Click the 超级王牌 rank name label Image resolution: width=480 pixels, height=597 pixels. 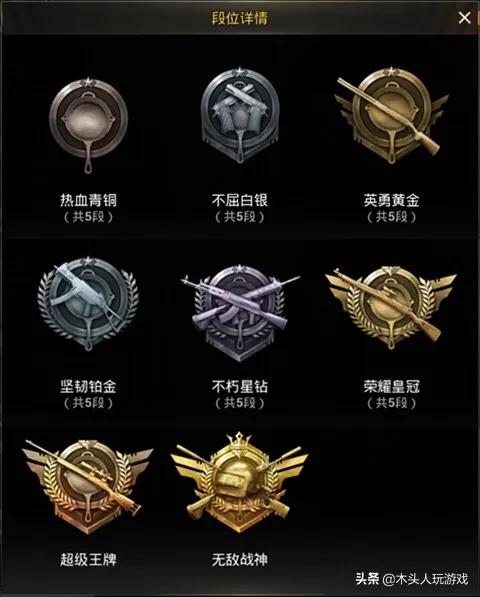pyautogui.click(x=88, y=560)
